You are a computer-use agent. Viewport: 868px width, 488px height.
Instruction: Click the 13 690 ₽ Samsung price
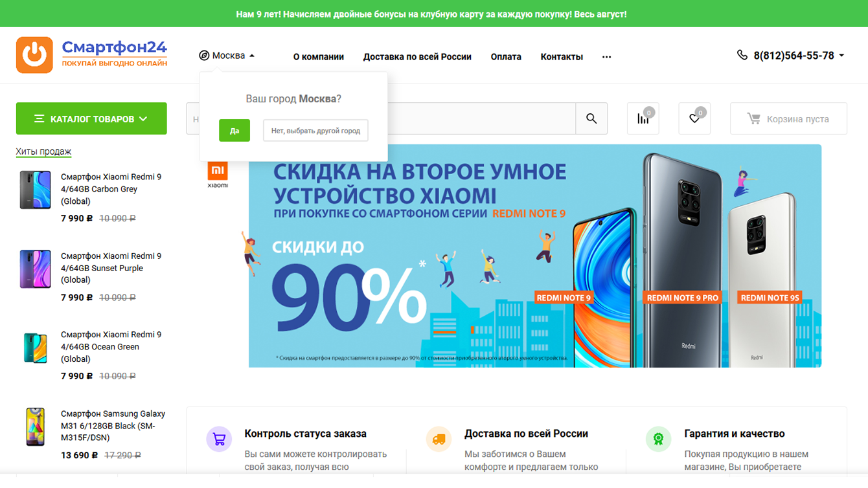80,455
